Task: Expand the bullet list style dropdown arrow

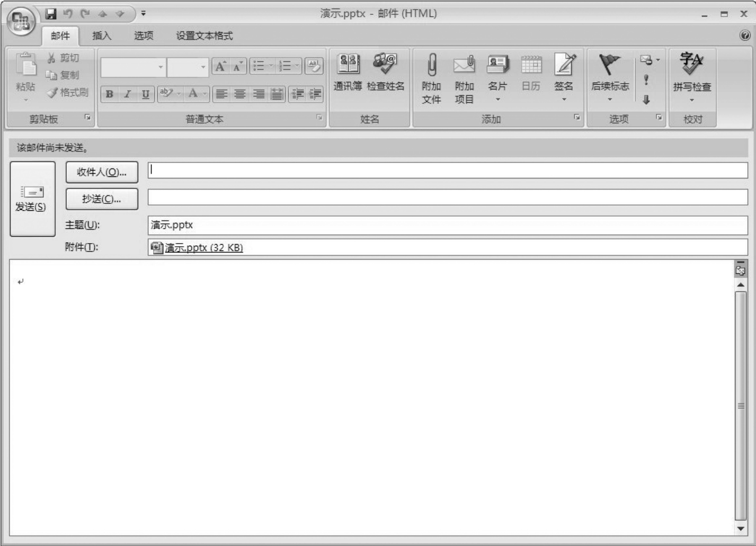Action: 271,66
